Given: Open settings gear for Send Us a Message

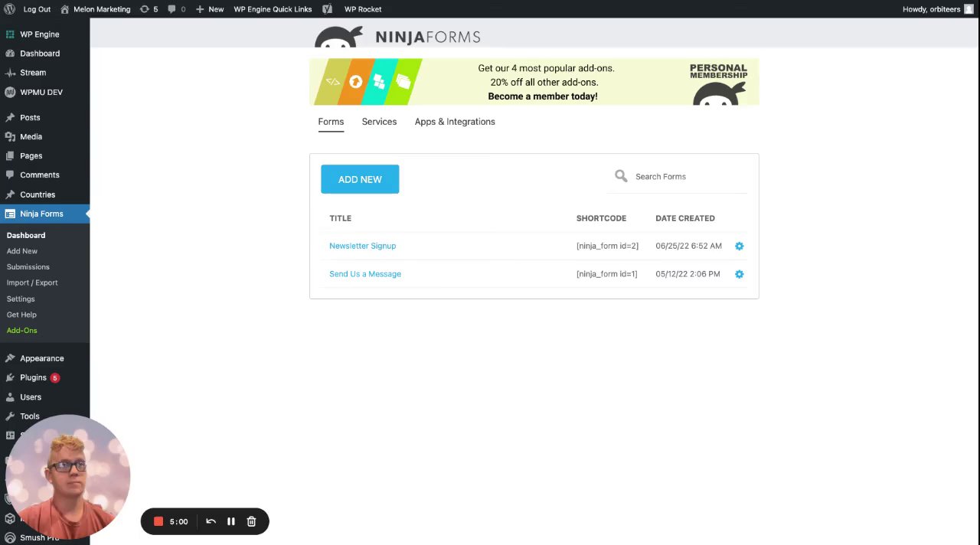Looking at the screenshot, I should pos(739,274).
